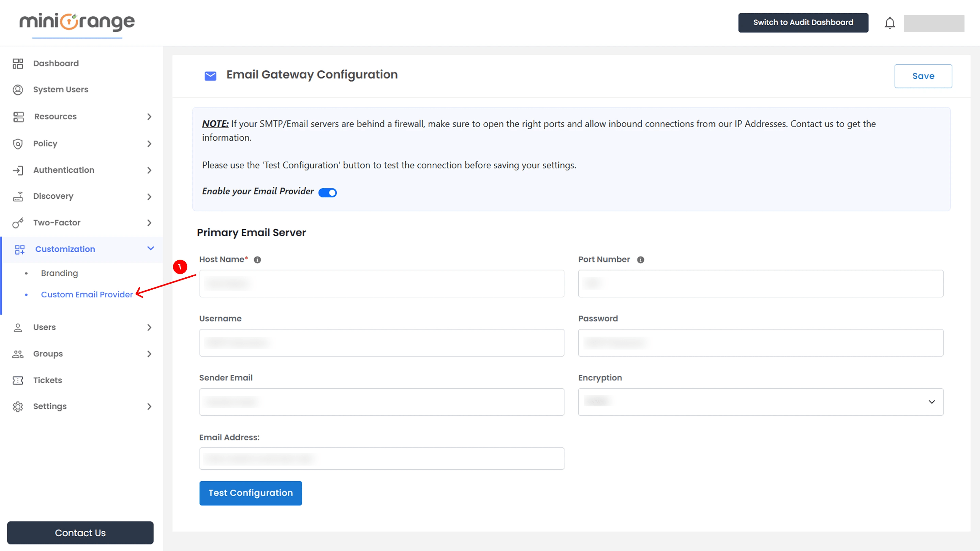Click the Save button
Image resolution: width=980 pixels, height=551 pixels.
coord(923,76)
